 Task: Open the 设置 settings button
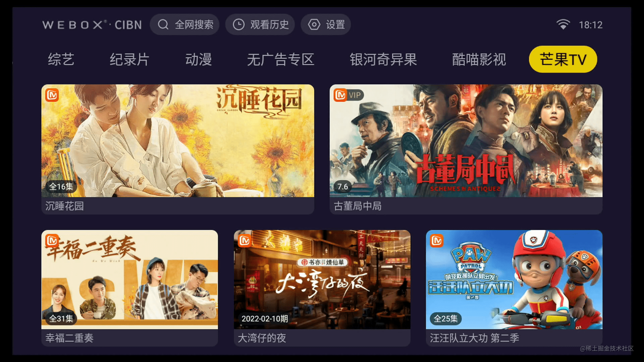(x=326, y=24)
